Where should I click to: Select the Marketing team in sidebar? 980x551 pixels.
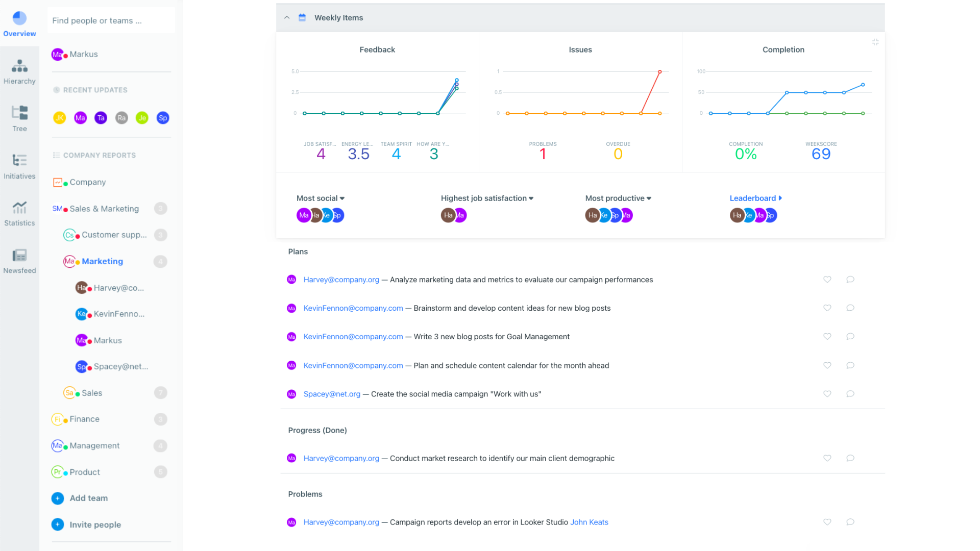[102, 261]
